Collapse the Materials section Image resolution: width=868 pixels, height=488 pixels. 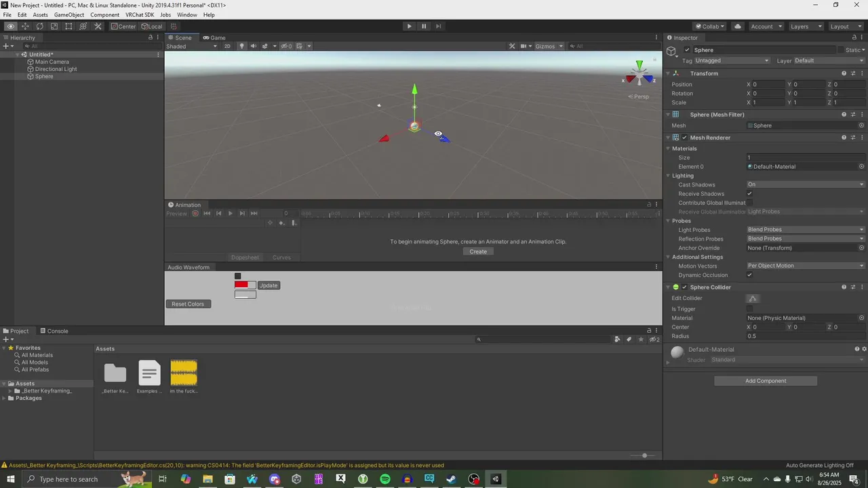668,148
